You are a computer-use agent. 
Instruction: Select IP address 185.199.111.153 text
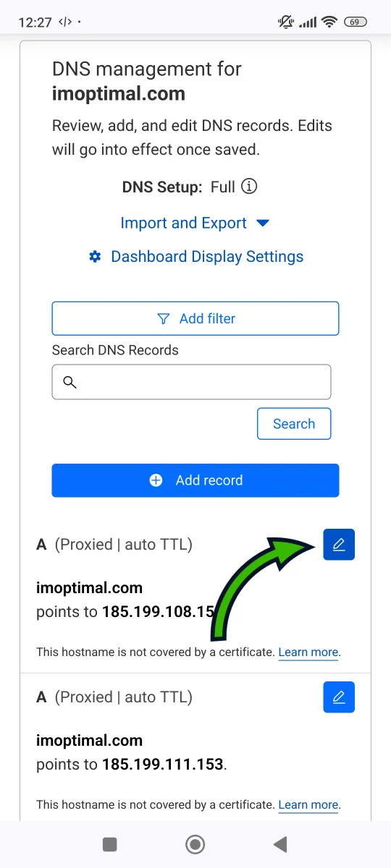[162, 764]
